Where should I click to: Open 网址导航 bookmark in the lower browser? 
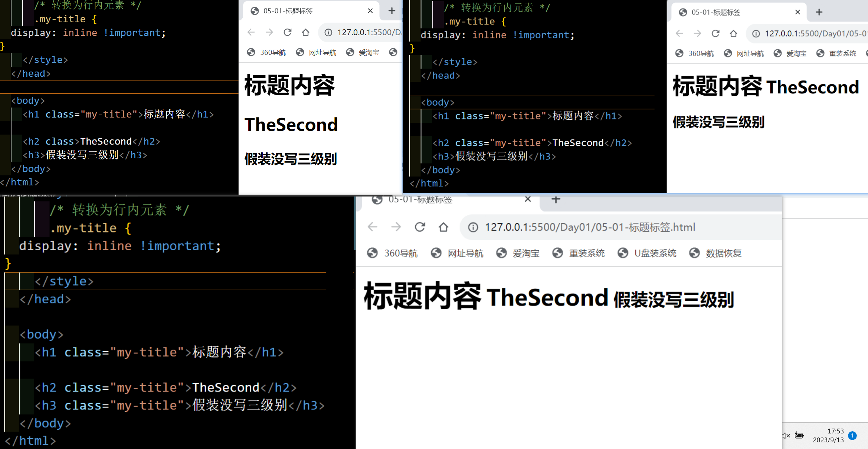(x=457, y=253)
